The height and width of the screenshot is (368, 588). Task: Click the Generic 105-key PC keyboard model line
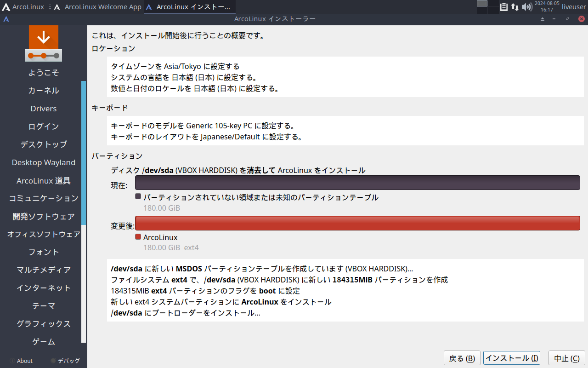203,126
